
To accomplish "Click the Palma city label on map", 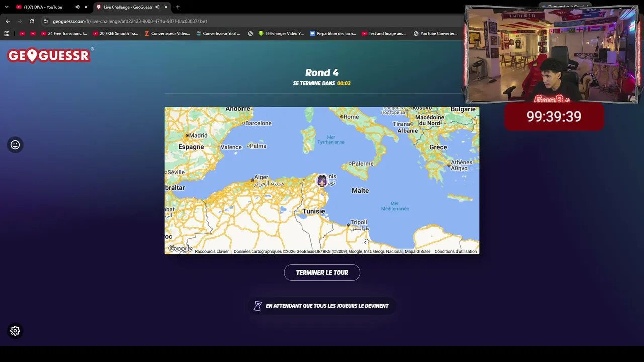I will click(x=258, y=146).
